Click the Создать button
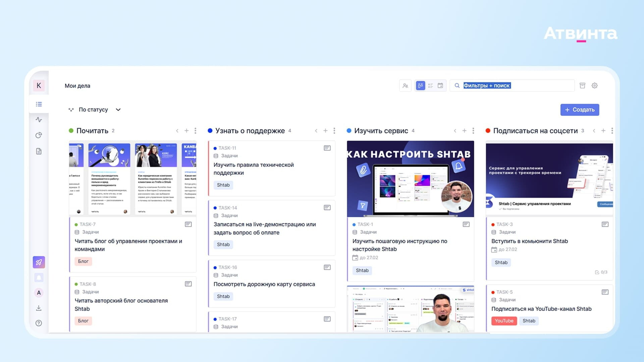This screenshot has width=644, height=362. 580,110
